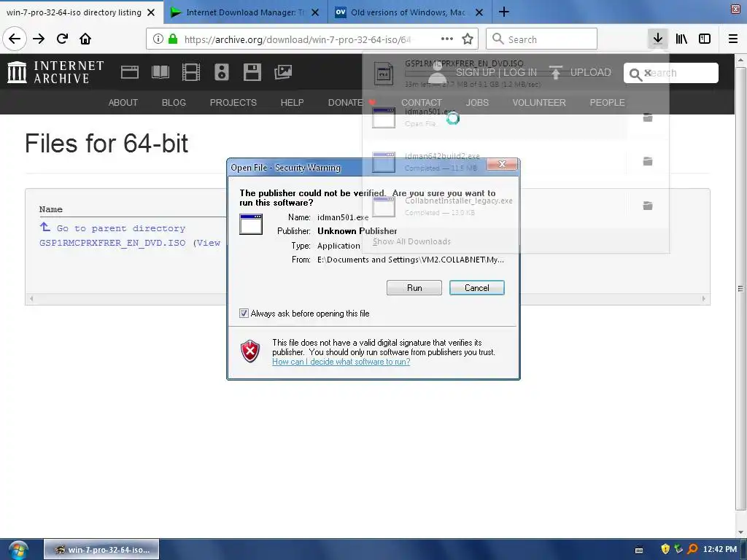747x560 pixels.
Task: Click Run in the Security Warning
Action: click(x=414, y=287)
